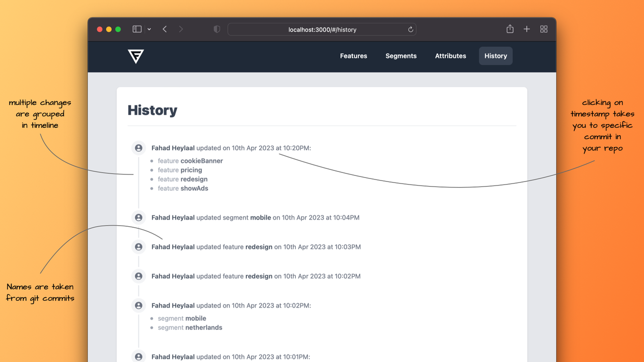
Task: Click the Share icon in Safari toolbar
Action: [x=510, y=29]
